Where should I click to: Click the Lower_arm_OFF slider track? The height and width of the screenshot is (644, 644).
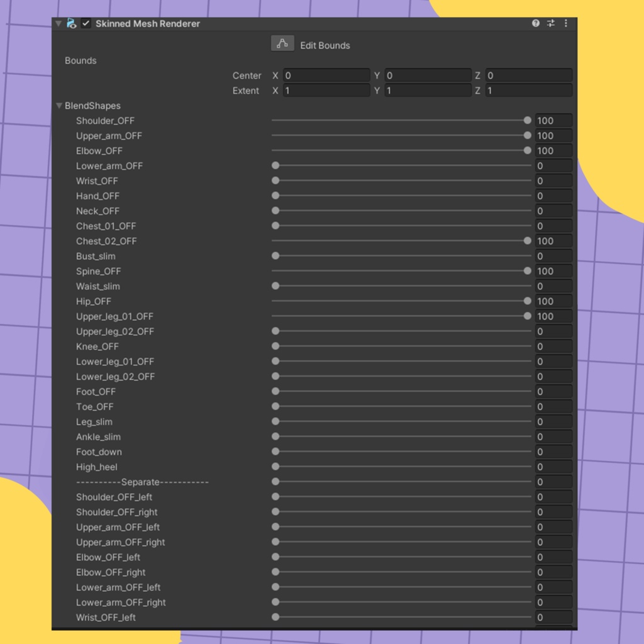coord(401,165)
